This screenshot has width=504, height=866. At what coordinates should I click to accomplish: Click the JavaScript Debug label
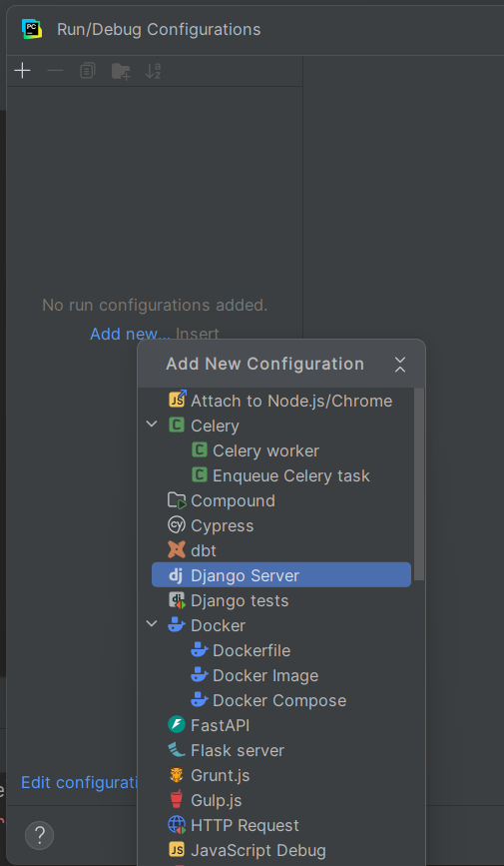point(258,851)
